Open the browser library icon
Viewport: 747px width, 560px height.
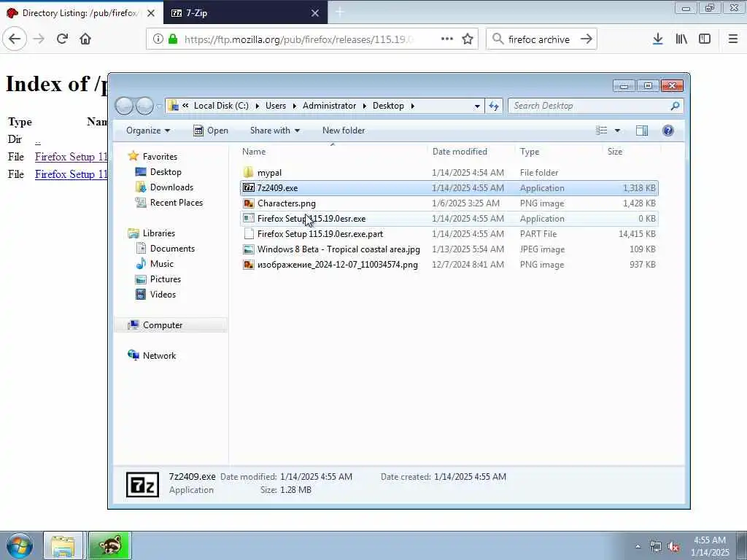681,39
